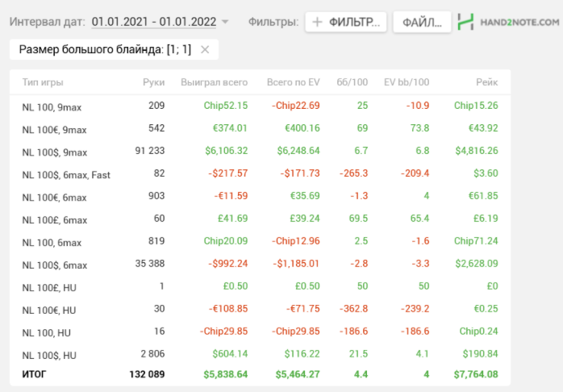Click the plus icon to add filter

pyautogui.click(x=318, y=22)
